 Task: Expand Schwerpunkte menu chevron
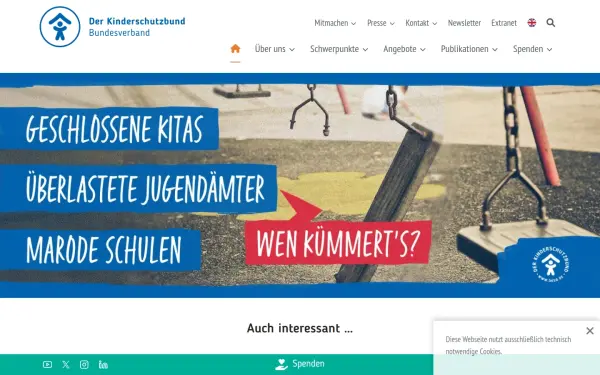[x=365, y=50]
